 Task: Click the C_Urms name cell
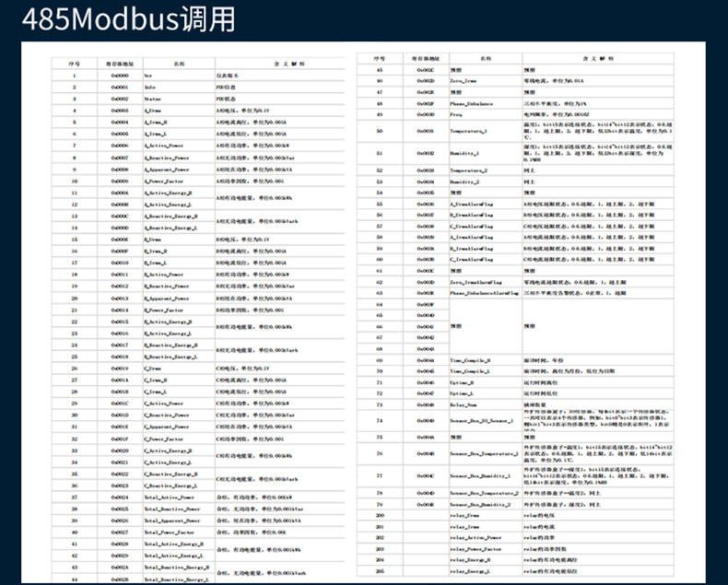[154, 369]
